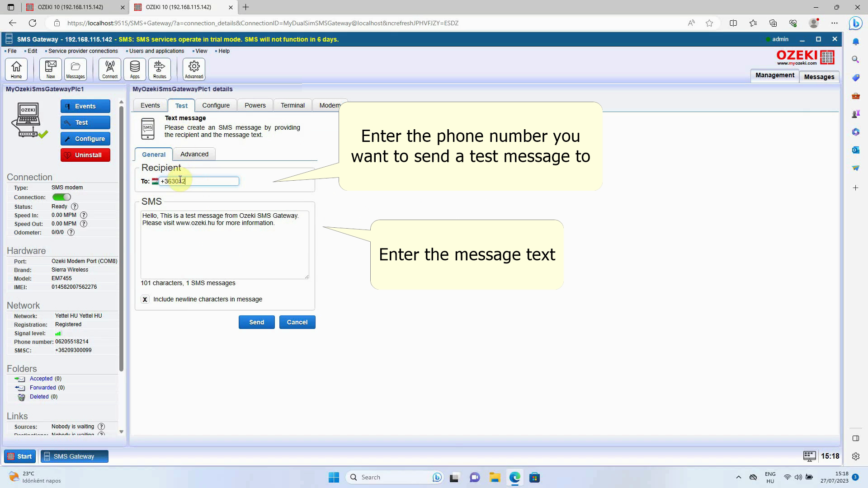This screenshot has width=868, height=488.
Task: Click the blue Events side button
Action: coord(85,106)
